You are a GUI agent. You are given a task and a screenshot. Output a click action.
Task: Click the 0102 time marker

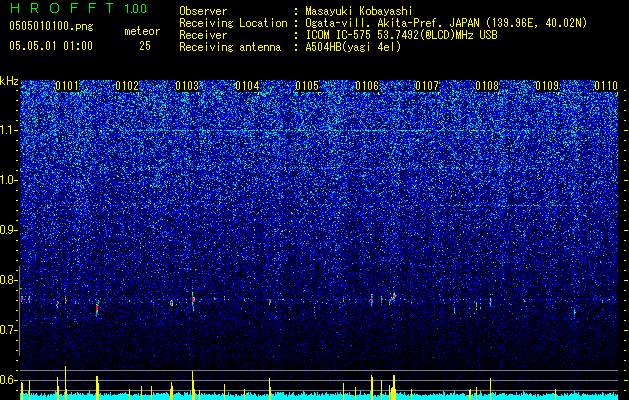coord(127,86)
